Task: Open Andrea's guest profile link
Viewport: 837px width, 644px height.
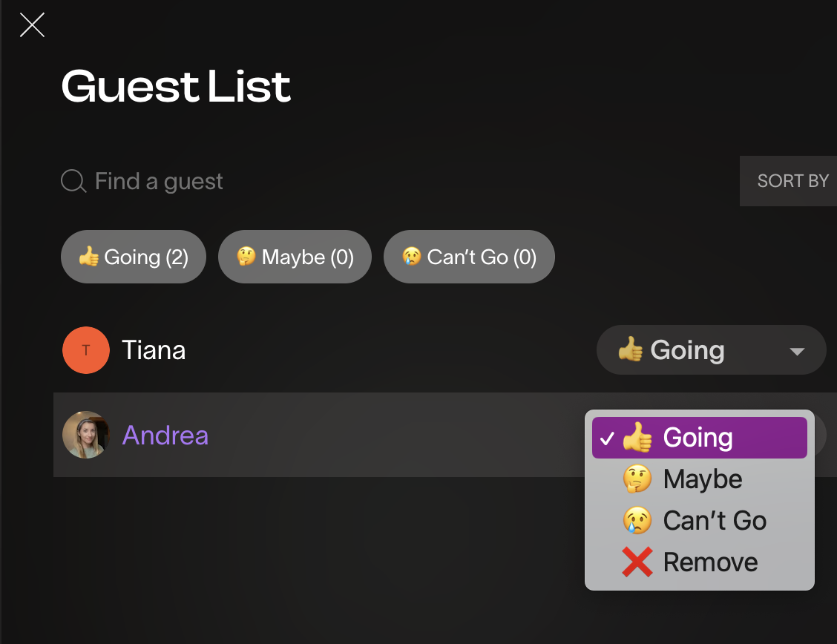Action: [x=165, y=436]
